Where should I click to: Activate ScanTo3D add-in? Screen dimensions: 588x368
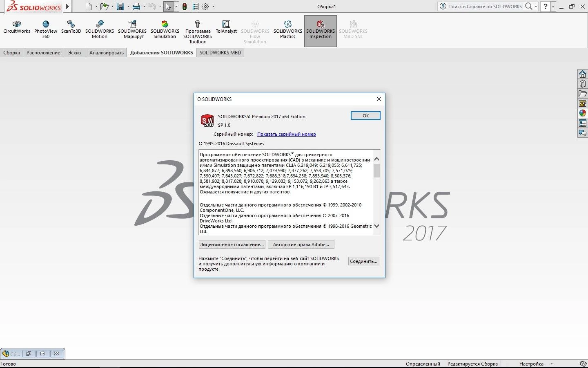point(71,27)
